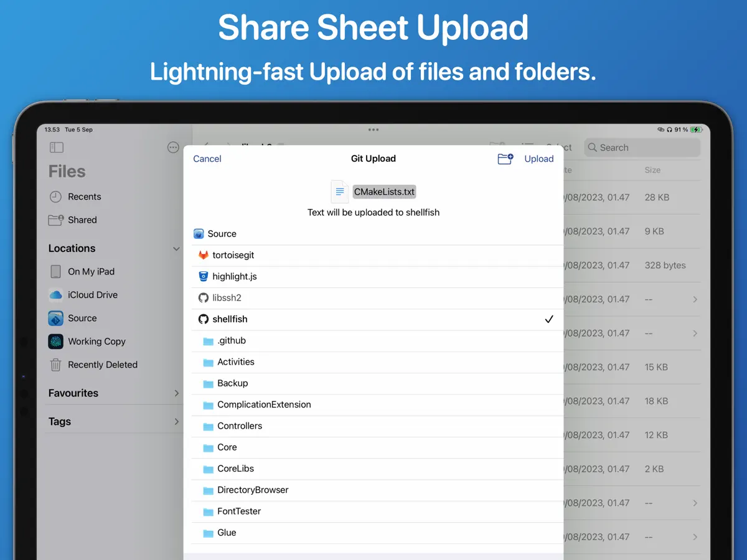Image resolution: width=747 pixels, height=560 pixels.
Task: Open the ellipsis options menu in sidebar
Action: point(174,147)
